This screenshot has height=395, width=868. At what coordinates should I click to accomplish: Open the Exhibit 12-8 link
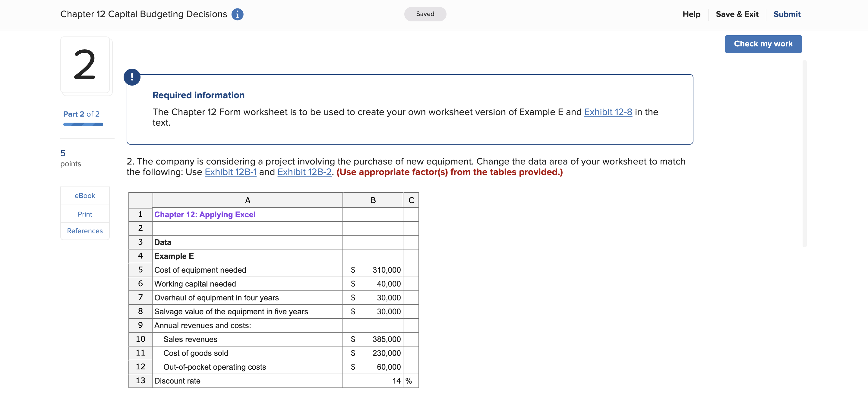click(608, 112)
